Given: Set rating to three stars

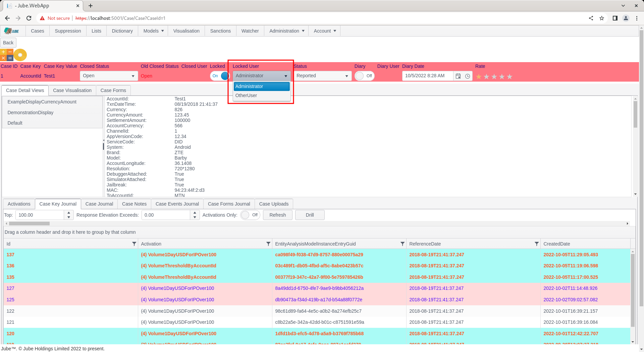Looking at the screenshot, I should point(494,77).
